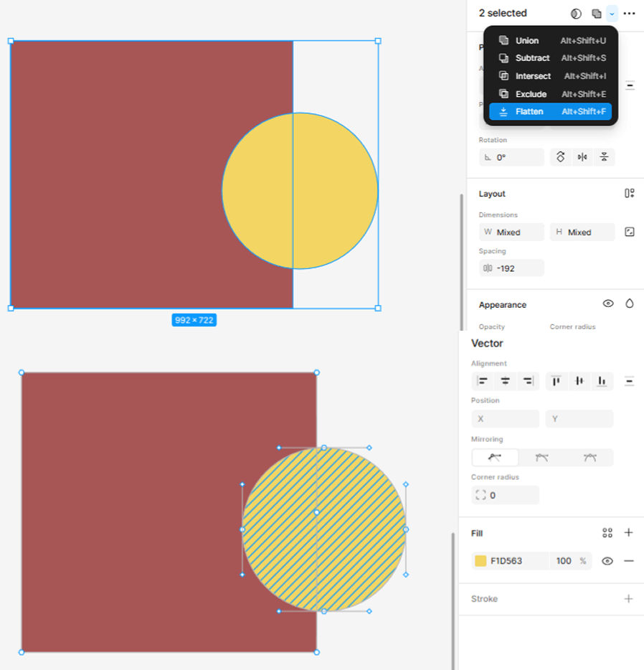Click the auto layout icon in Layout
Image resolution: width=644 pixels, height=670 pixels.
(629, 194)
